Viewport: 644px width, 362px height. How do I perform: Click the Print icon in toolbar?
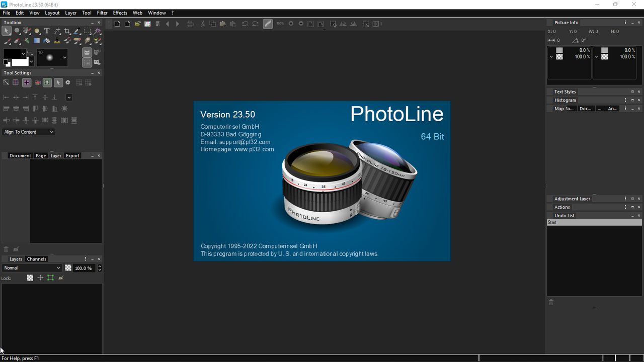coord(190,24)
